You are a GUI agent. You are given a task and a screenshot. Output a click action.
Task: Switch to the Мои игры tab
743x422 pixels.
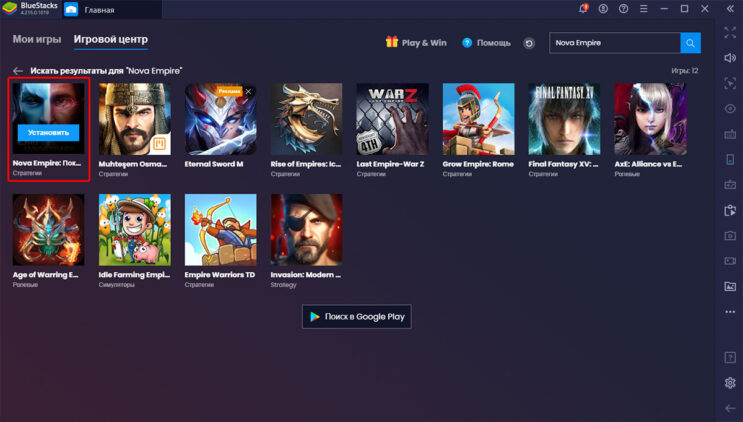pos(36,40)
